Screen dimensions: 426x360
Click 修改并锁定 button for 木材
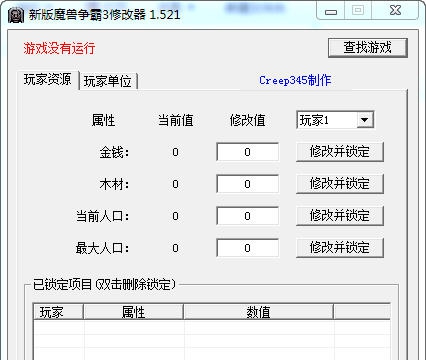tap(340, 184)
